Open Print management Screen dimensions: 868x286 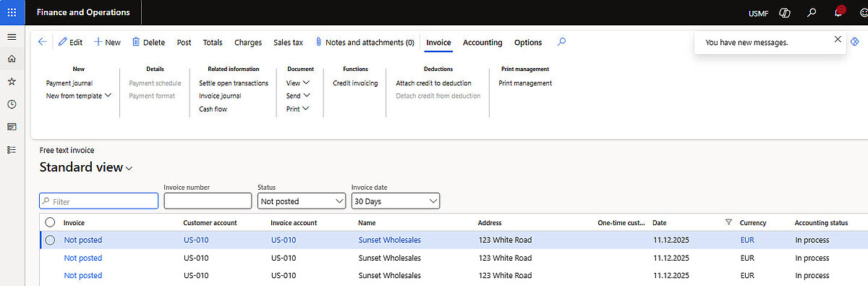[x=525, y=83]
